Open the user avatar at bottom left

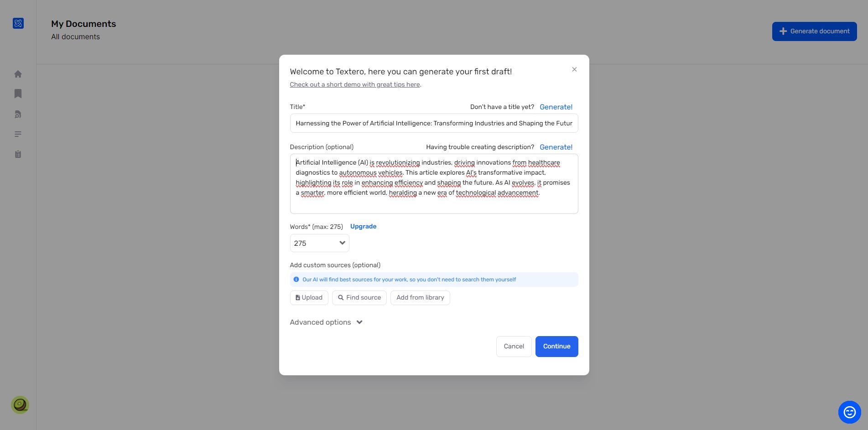(20, 404)
